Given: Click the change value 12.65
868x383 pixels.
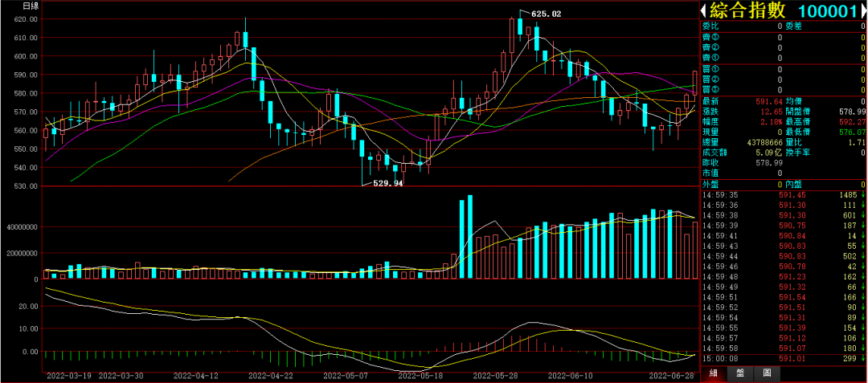Looking at the screenshot, I should [772, 112].
